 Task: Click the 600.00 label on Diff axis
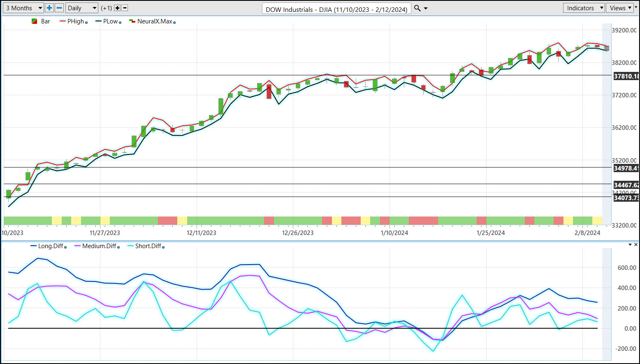coord(627,268)
